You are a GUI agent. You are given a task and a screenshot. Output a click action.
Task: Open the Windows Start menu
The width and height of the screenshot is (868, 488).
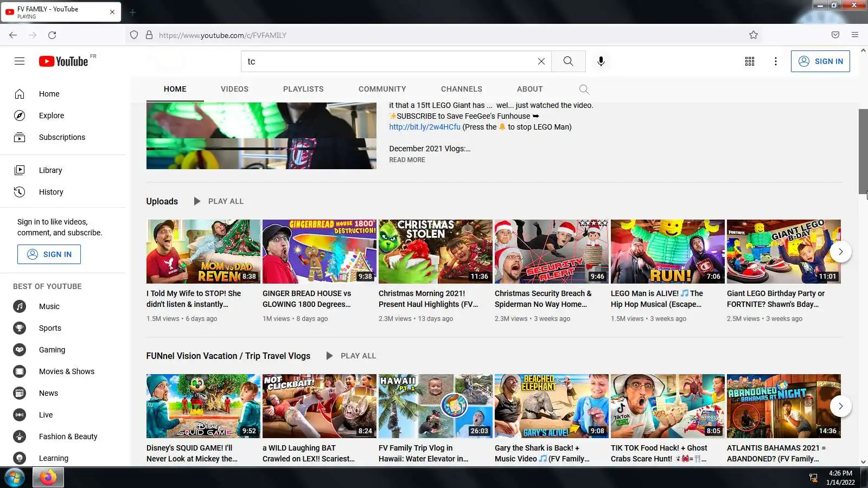15,478
